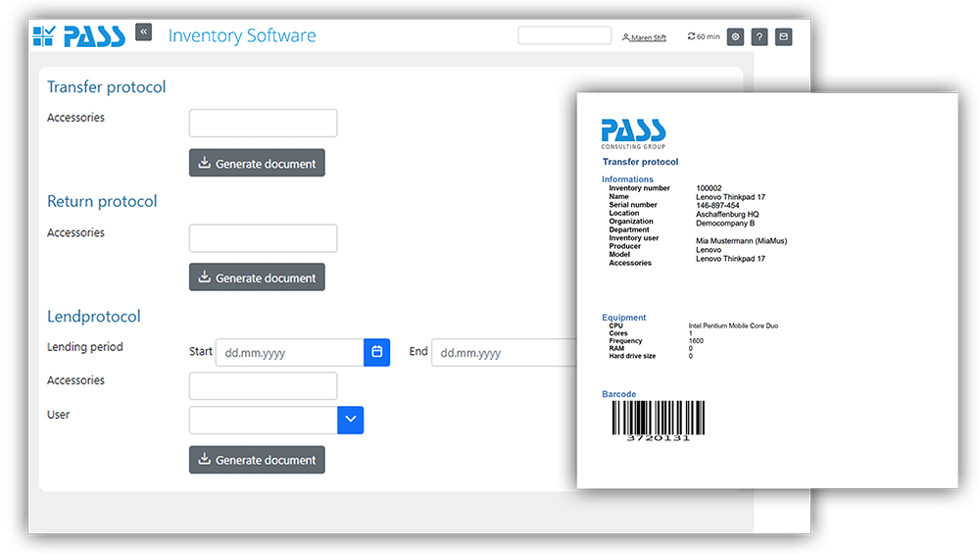Click the lending period End date field

pyautogui.click(x=504, y=353)
